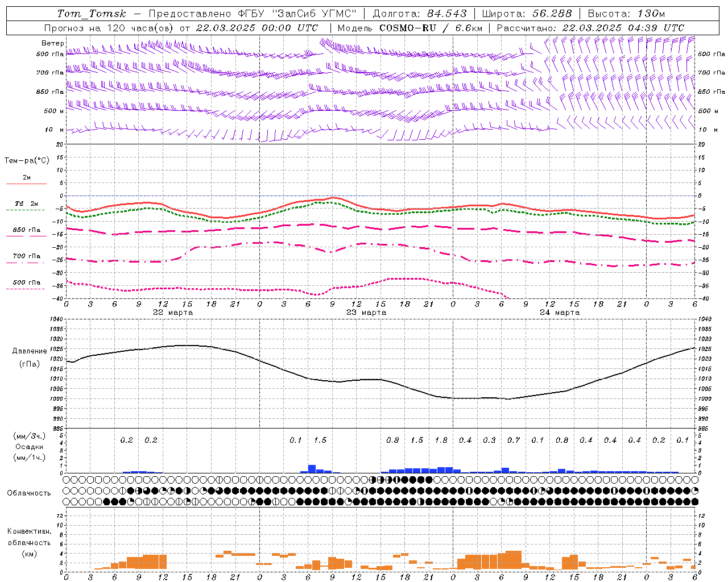Select the longitude value "Долгота: 84.543"
Viewport: 728px width, 582px height.
pos(420,14)
